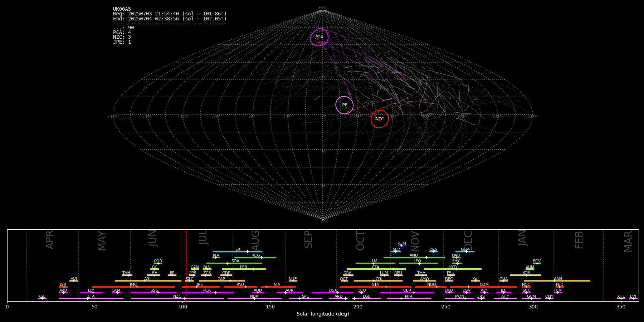The width and height of the screenshot is (644, 322).
Task: Click the PCA label in the timeline chart
Action: point(207,291)
